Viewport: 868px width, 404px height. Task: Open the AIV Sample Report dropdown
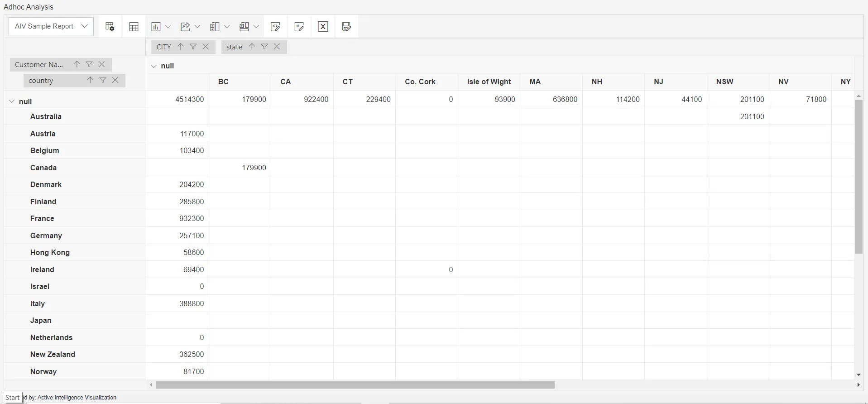(x=51, y=26)
